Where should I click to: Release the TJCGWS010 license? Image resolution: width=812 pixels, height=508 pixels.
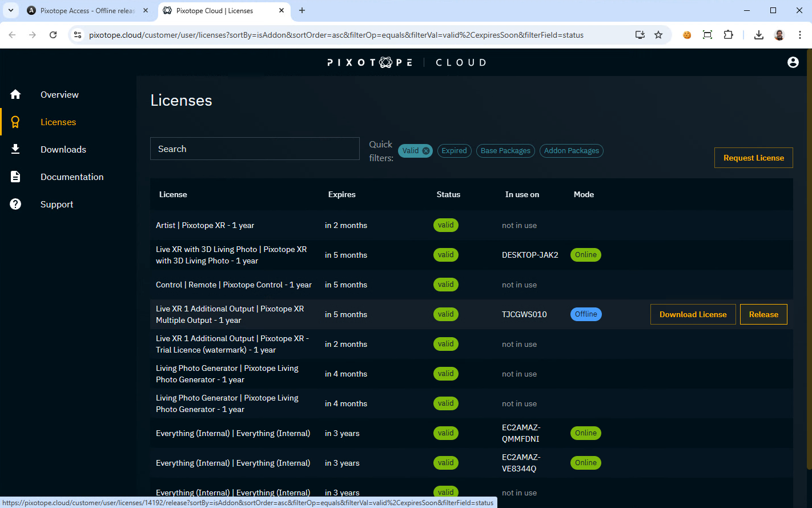click(763, 314)
